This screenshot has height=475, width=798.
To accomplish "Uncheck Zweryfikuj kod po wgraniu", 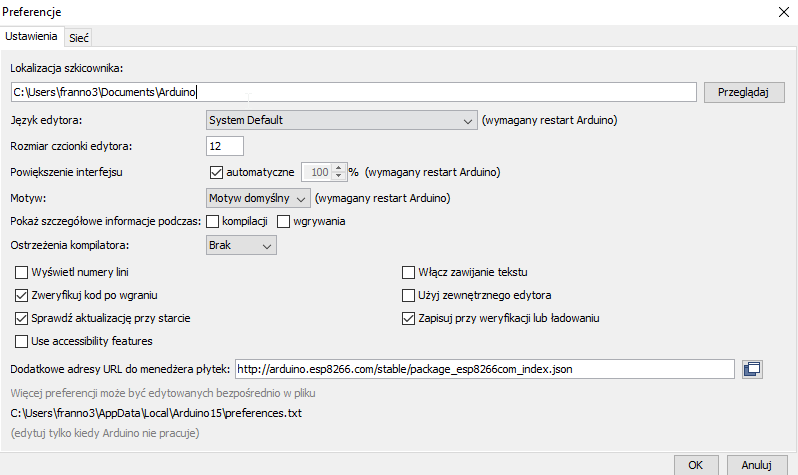I will (22, 296).
